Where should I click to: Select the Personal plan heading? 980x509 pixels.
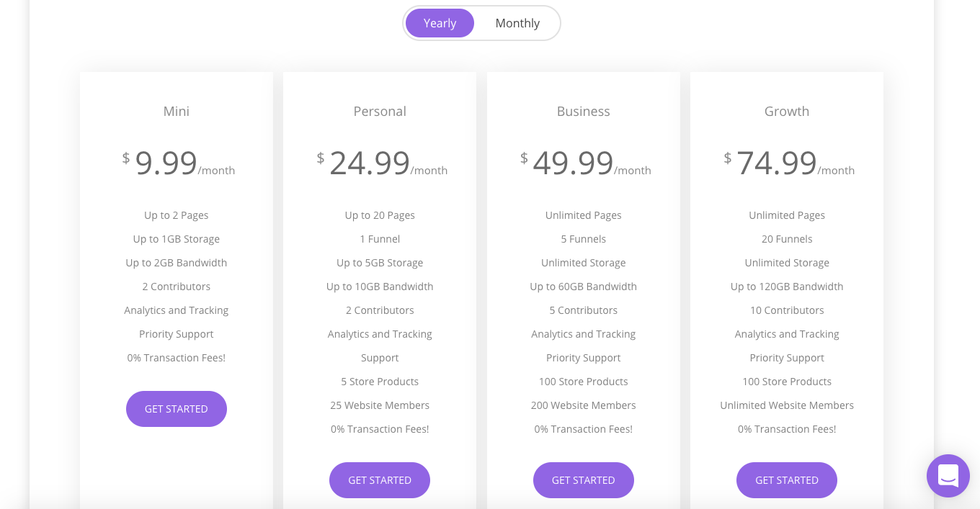(x=380, y=112)
